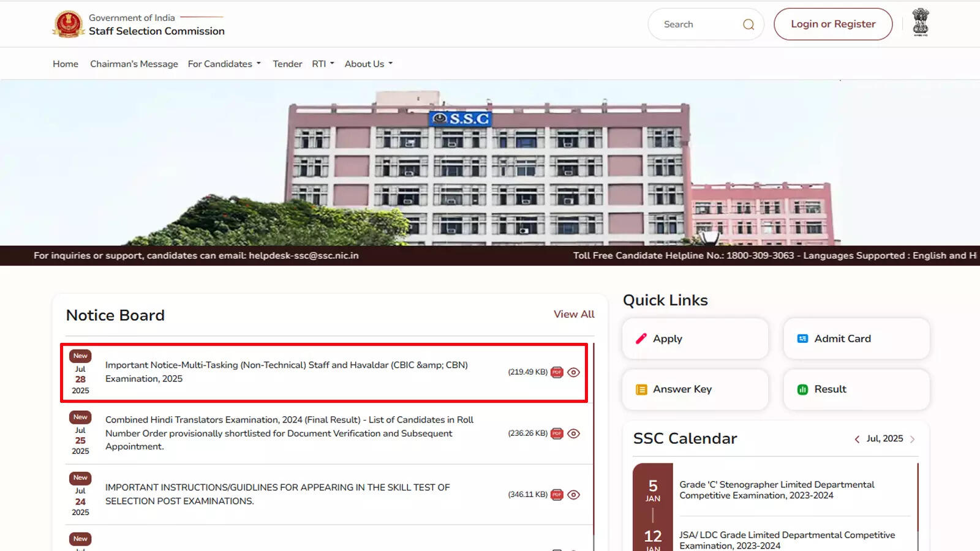Open IMPORTANT INSTRUCTIONS/GUIDLINES Skill Test notice

(x=277, y=494)
